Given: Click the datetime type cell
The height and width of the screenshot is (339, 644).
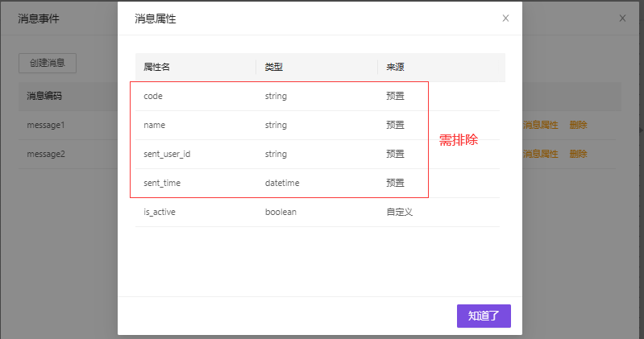Looking at the screenshot, I should point(282,183).
